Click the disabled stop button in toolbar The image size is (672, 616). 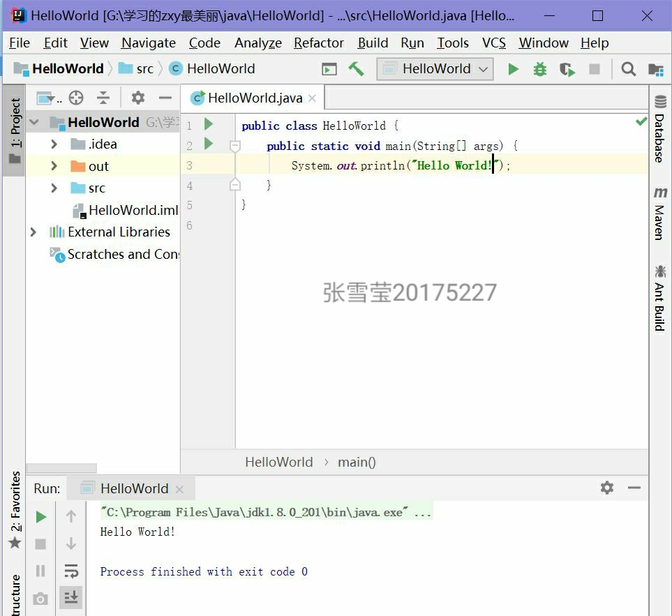pos(595,69)
